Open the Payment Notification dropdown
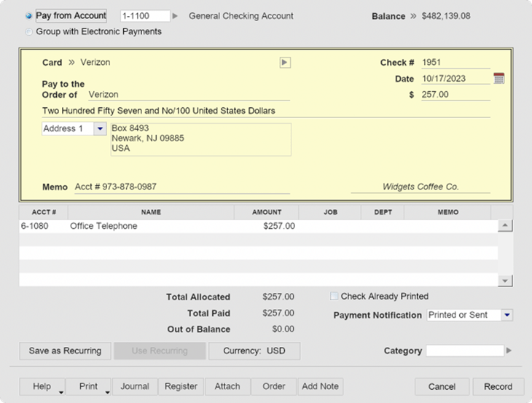This screenshot has width=532, height=403. (x=507, y=315)
